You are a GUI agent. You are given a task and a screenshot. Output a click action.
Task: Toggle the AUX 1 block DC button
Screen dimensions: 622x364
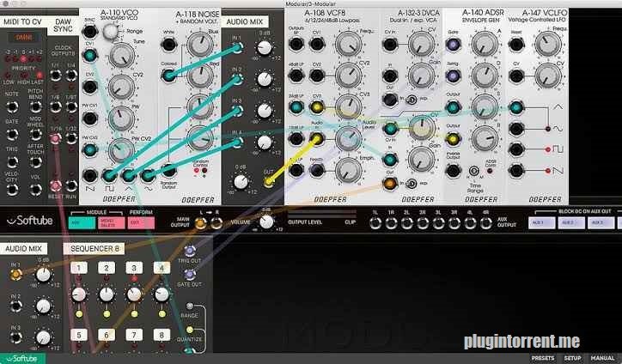[541, 223]
